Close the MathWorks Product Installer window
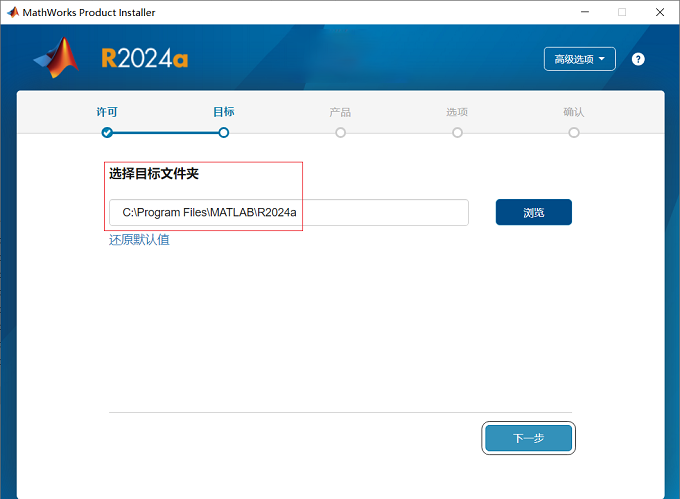 [x=660, y=12]
